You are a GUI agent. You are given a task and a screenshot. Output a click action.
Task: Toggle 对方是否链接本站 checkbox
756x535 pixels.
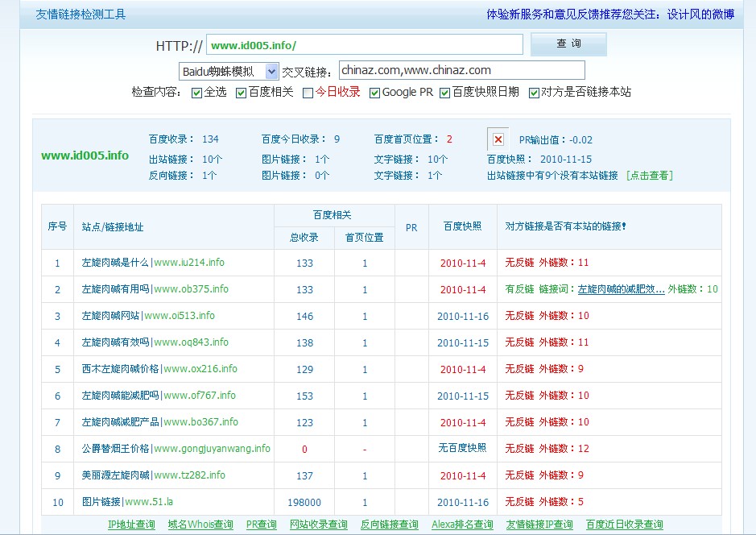click(534, 93)
